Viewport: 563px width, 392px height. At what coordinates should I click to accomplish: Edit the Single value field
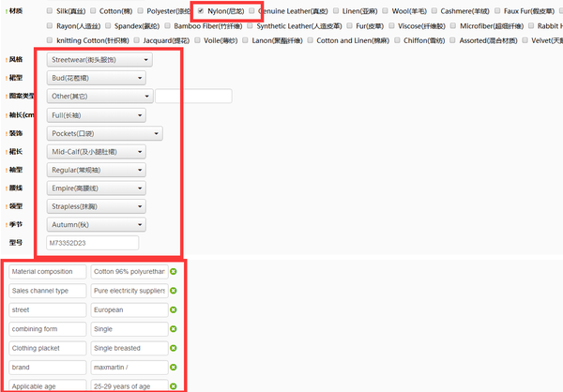(129, 329)
